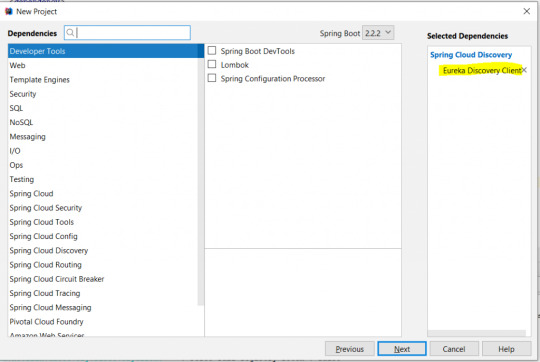Click the Spring Boot DevTools label

coord(258,51)
